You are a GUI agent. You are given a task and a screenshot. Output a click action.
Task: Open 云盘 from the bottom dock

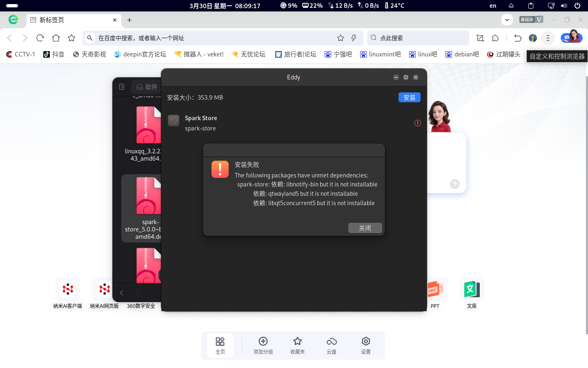click(332, 345)
